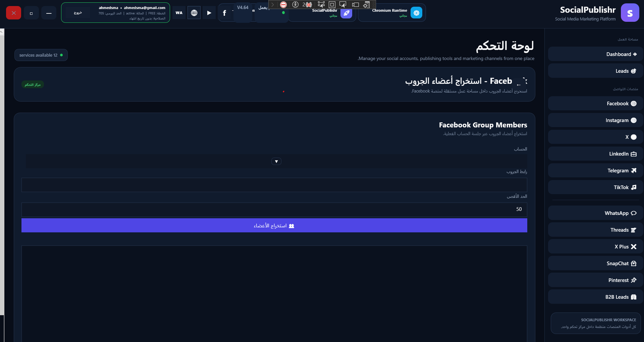The width and height of the screenshot is (644, 342).
Task: Open B2B Leads from sidebar
Action: click(595, 297)
